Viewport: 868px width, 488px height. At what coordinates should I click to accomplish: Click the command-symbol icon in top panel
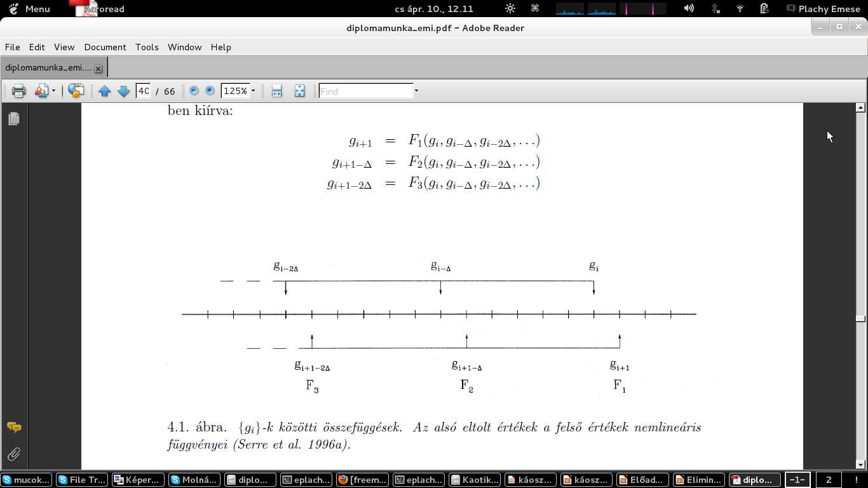(x=534, y=8)
